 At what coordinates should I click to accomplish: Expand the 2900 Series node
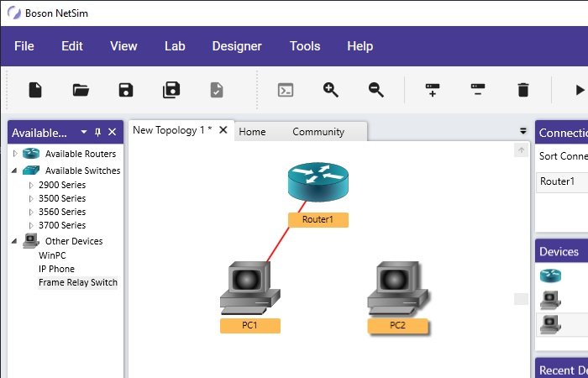pos(31,185)
